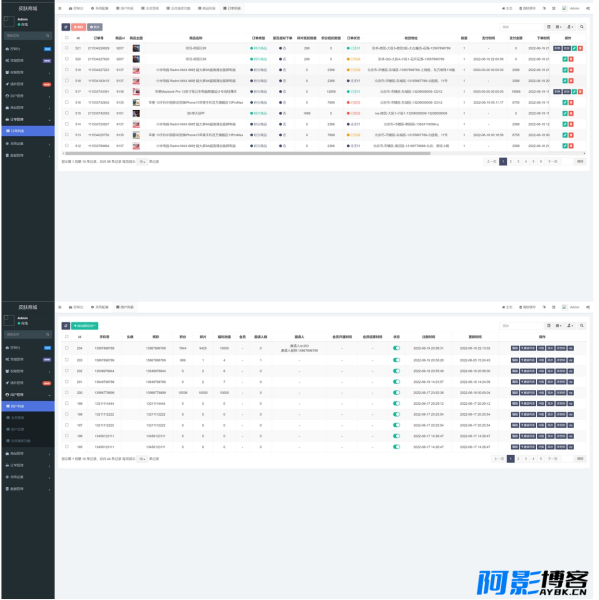Open the page-size dropdown below the order table
Image resolution: width=599 pixels, height=600 pixels.
click(142, 161)
